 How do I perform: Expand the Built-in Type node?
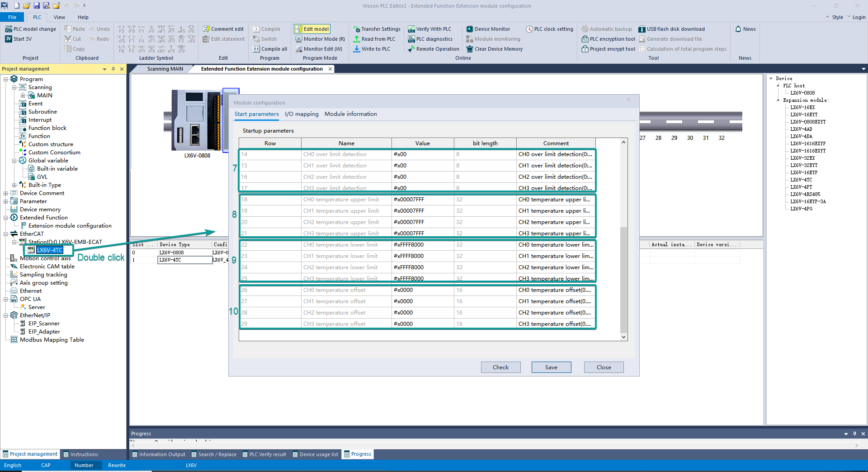14,185
